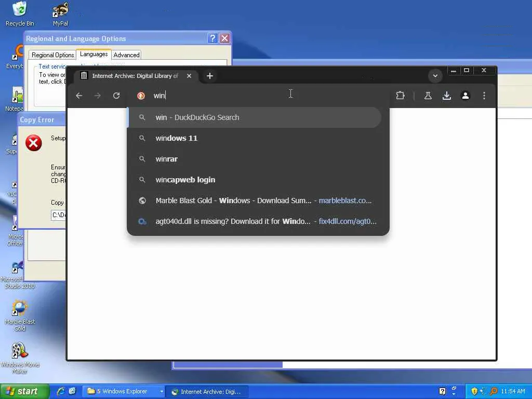Click the second quick launch icon
The image size is (532, 399).
72,392
